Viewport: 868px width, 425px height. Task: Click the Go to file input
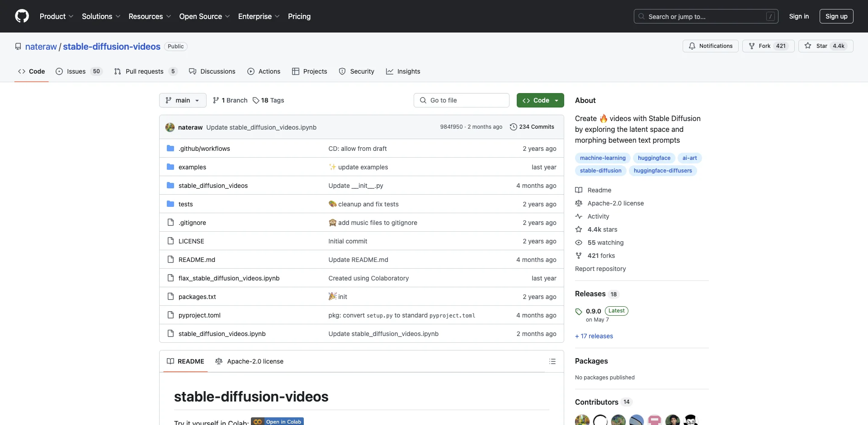pyautogui.click(x=462, y=100)
